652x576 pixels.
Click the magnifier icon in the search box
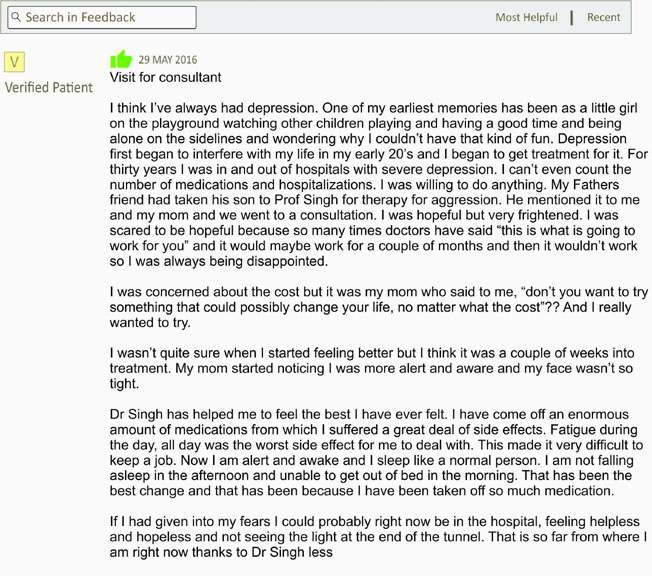click(x=16, y=17)
